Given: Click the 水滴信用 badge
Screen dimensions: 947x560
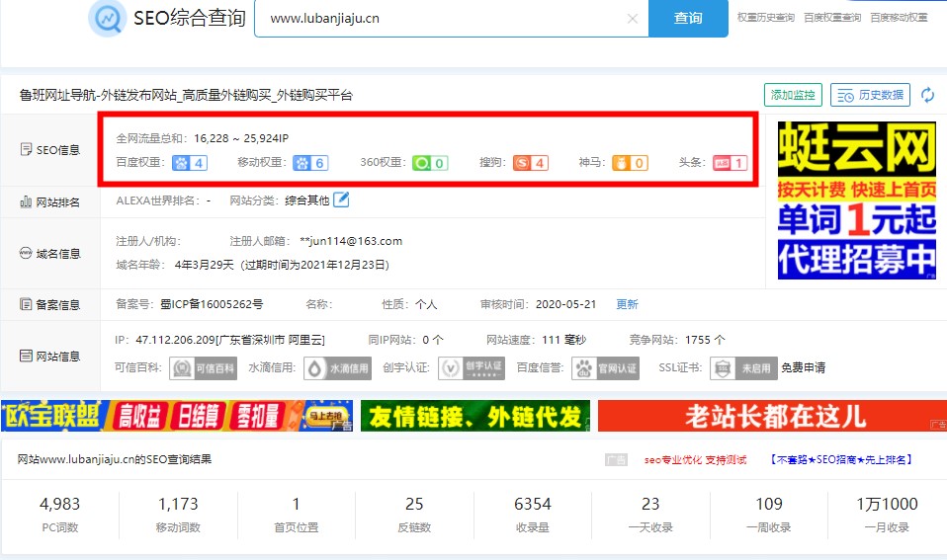Looking at the screenshot, I should [x=337, y=368].
